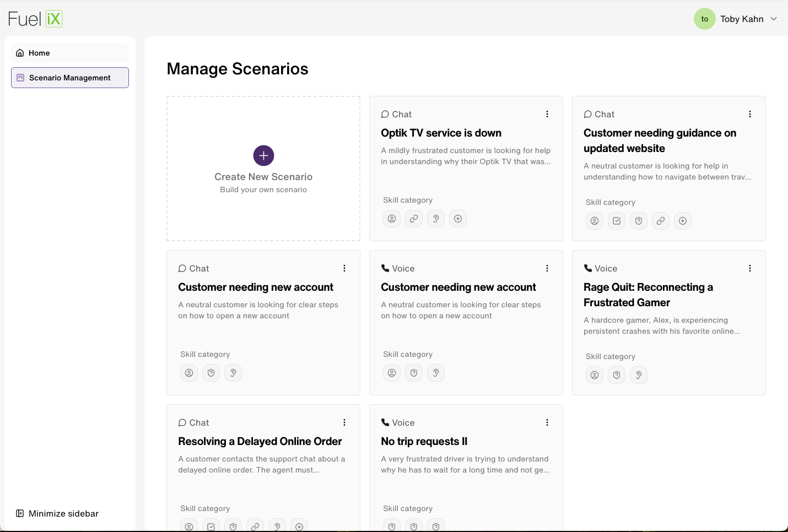Open the Customer needing guidance on updated website scenario
Screen dimensions: 788x532
pos(669,169)
